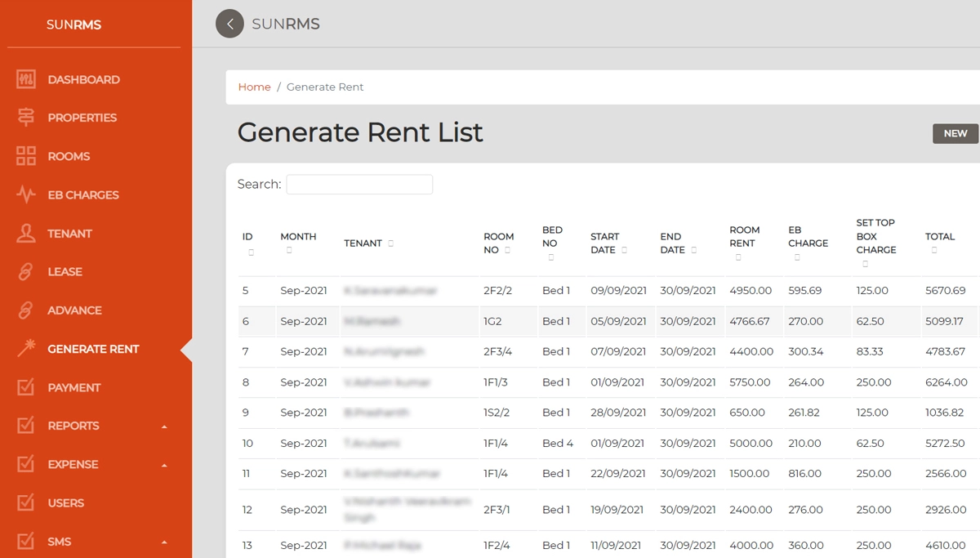Follow the Home breadcrumb link
Viewport: 980px width, 558px height.
point(254,87)
